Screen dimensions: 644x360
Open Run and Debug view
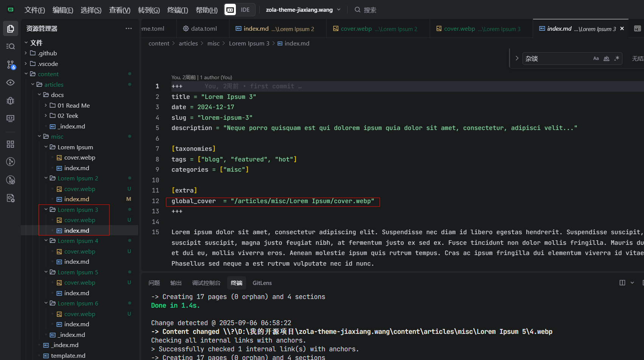click(11, 100)
